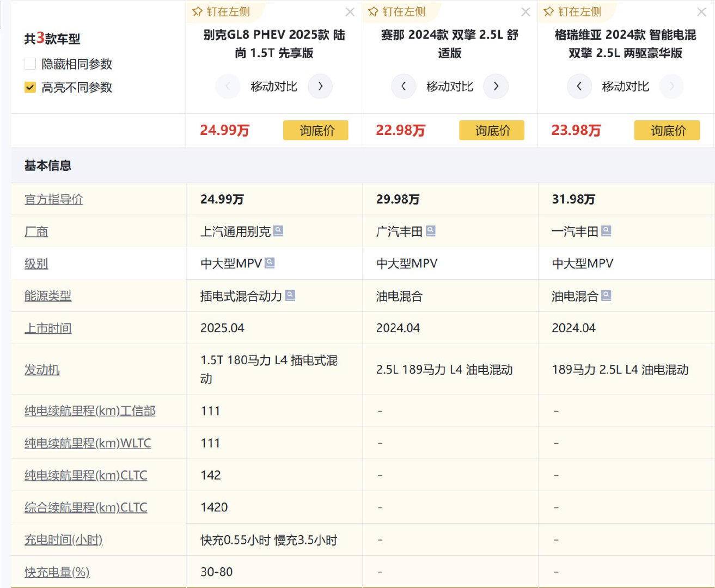Open the 纯电续航里程(km)工信部 link
The image size is (715, 588).
(90, 411)
